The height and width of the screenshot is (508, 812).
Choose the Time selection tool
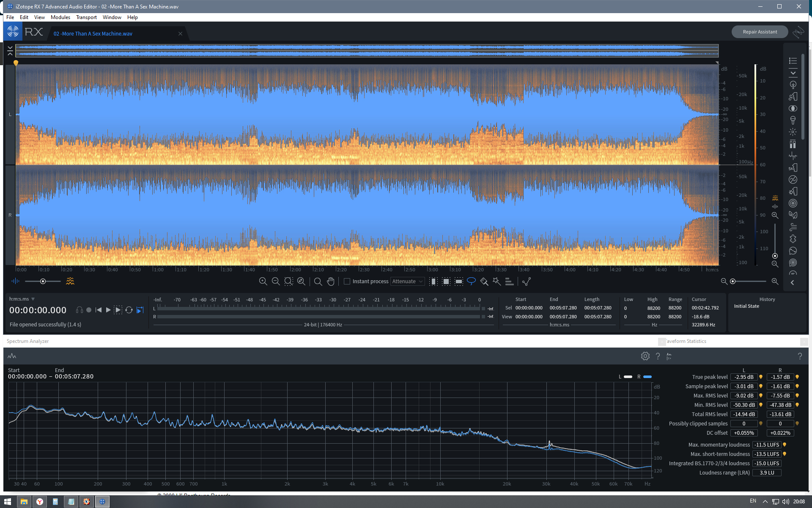coord(433,281)
